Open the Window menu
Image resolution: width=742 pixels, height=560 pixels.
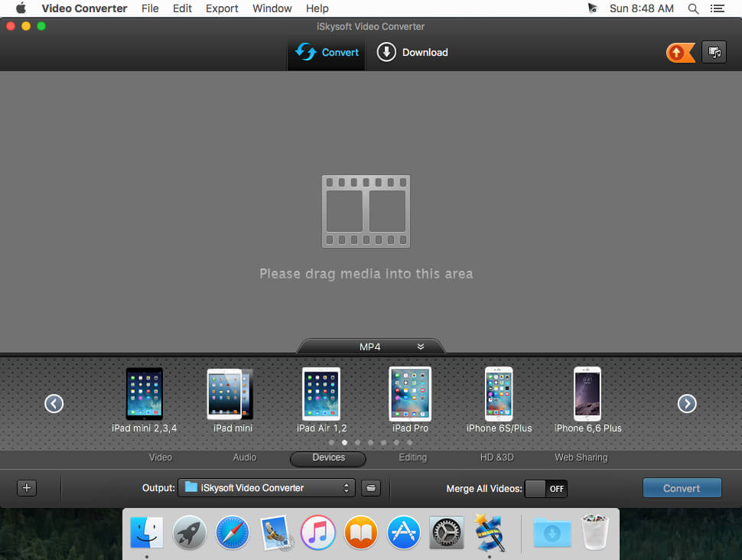(x=272, y=8)
